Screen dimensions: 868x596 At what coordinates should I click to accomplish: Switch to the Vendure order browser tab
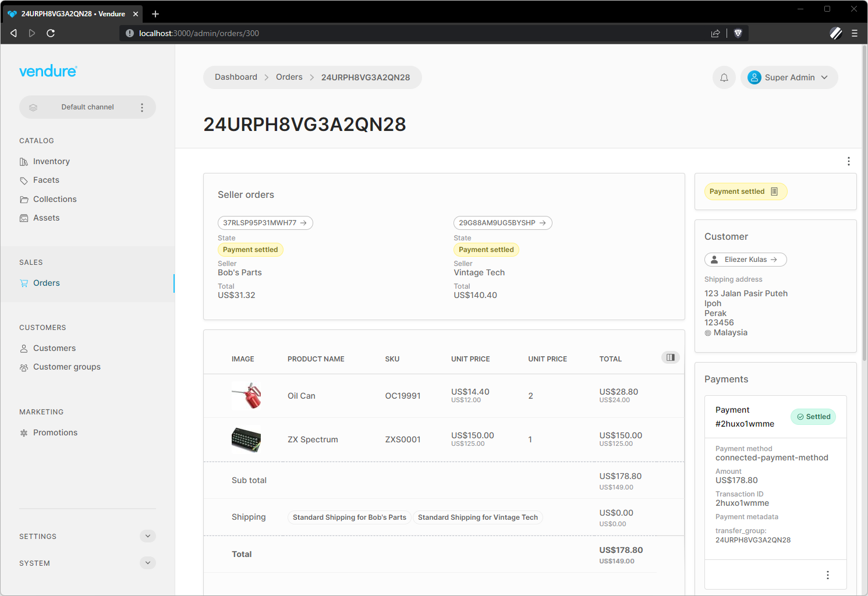[70, 13]
